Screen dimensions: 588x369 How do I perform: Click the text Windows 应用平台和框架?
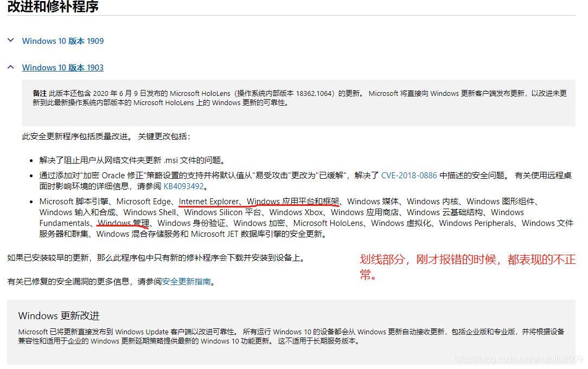pyautogui.click(x=292, y=202)
